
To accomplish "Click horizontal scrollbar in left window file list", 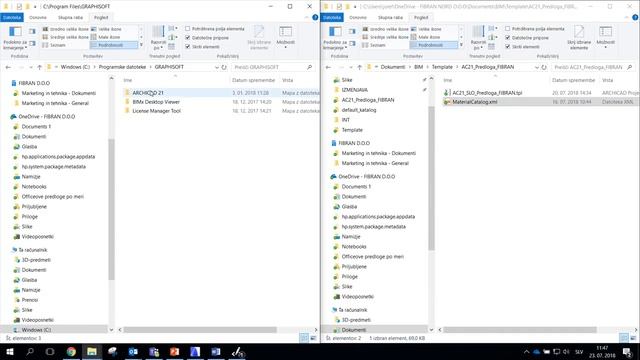I will click(x=200, y=330).
